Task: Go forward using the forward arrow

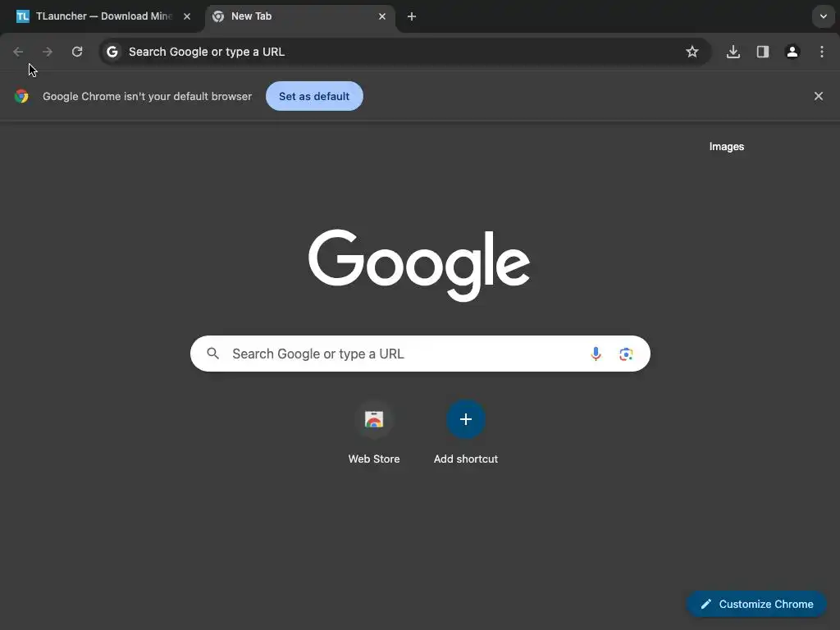Action: [x=47, y=52]
